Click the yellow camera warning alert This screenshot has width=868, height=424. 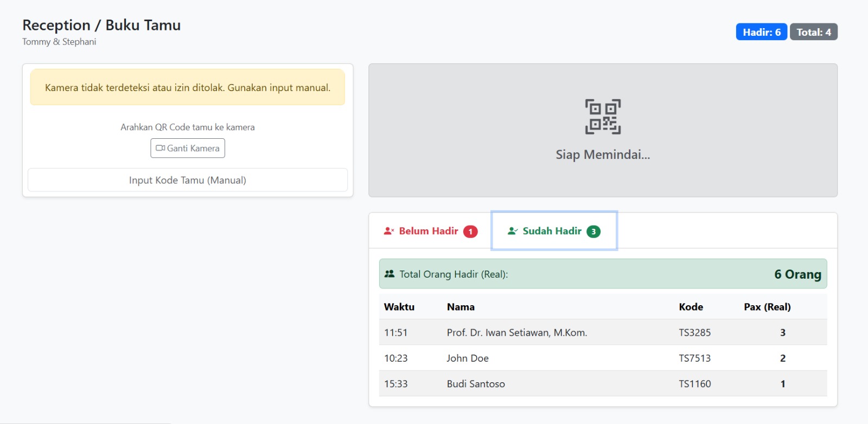coord(188,87)
